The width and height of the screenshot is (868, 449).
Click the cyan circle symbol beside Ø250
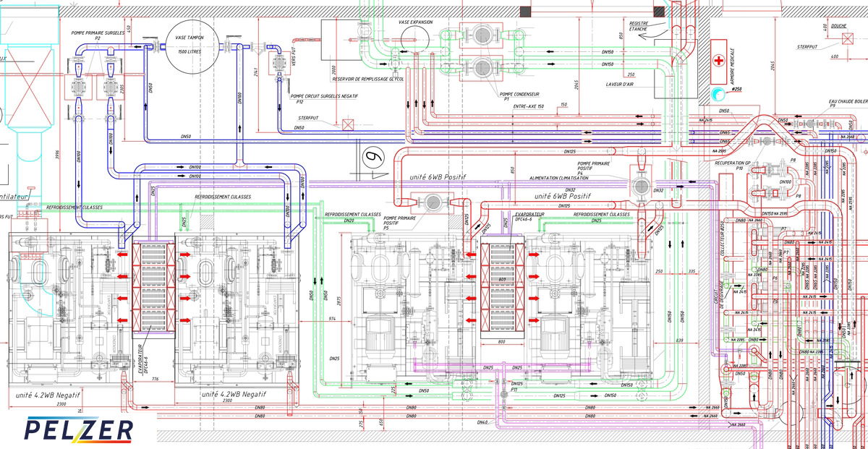click(x=718, y=93)
